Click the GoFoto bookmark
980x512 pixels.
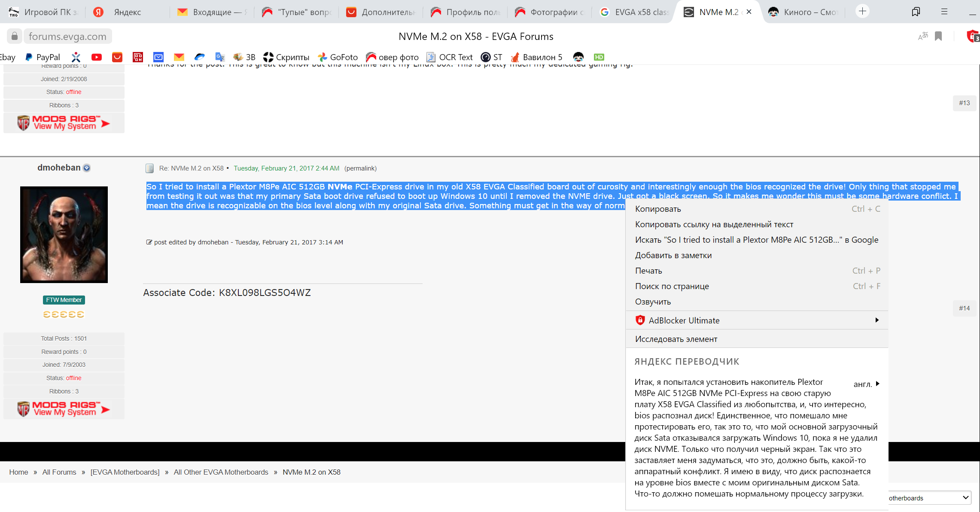coord(338,57)
